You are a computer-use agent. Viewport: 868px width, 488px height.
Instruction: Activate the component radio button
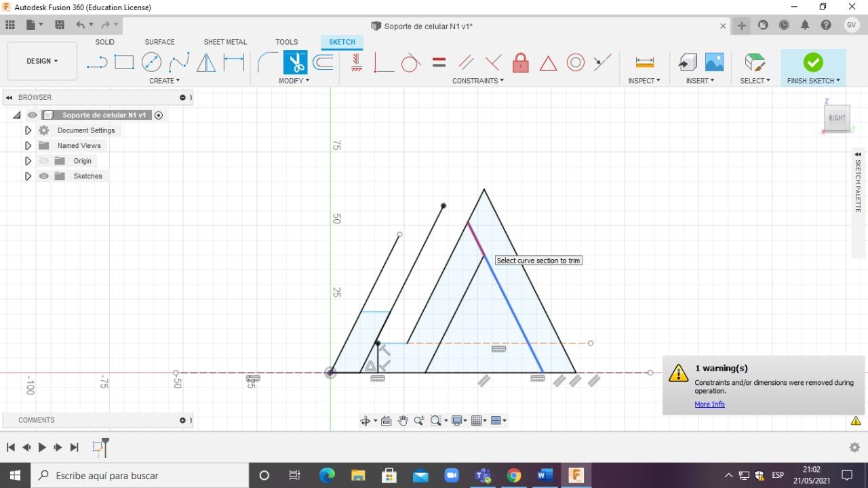[159, 115]
